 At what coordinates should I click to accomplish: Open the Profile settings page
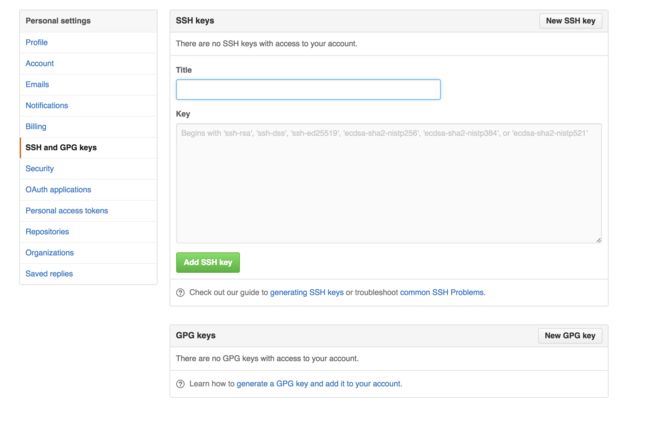(36, 42)
